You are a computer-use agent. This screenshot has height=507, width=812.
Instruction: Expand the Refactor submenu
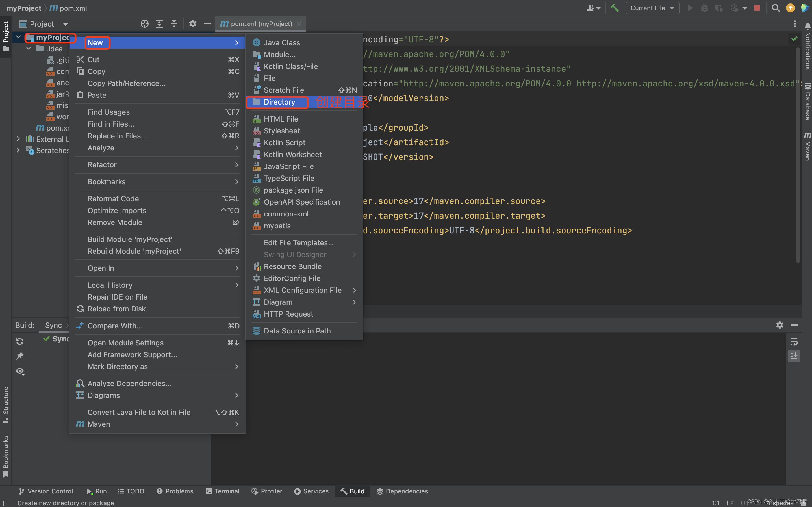click(x=157, y=165)
